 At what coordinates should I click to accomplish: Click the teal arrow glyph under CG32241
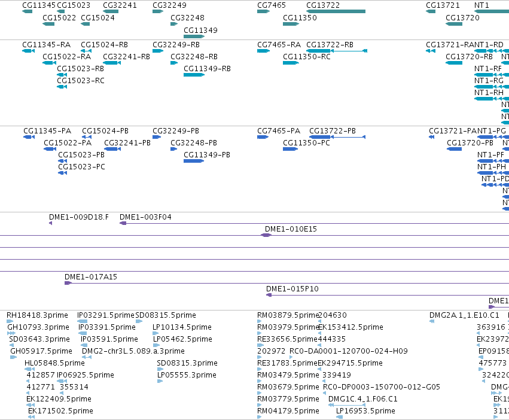click(111, 11)
